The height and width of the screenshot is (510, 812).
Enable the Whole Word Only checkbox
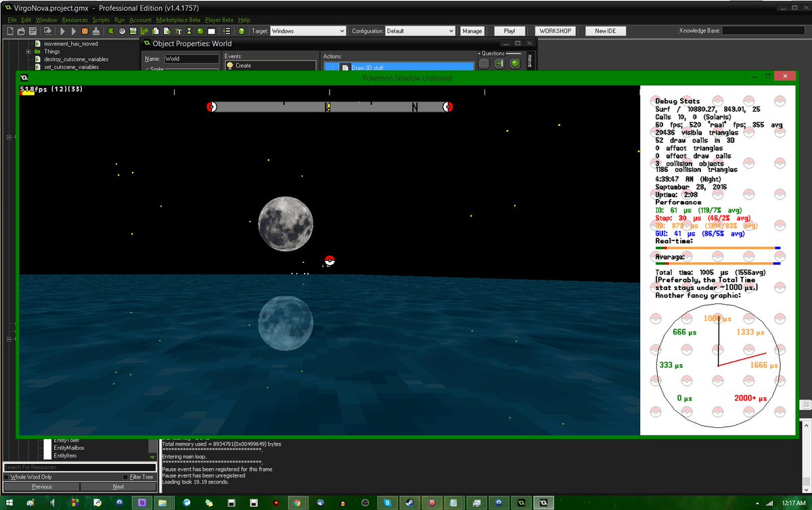(7, 477)
